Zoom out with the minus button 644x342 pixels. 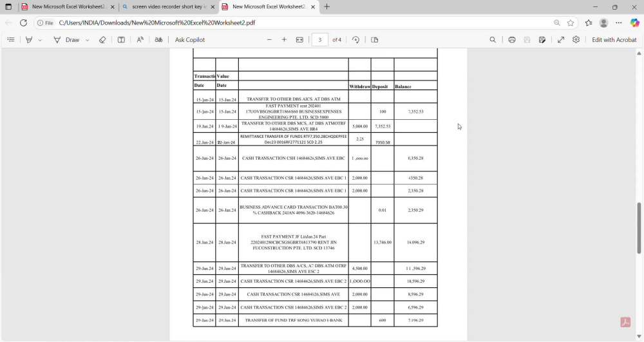[x=269, y=40]
